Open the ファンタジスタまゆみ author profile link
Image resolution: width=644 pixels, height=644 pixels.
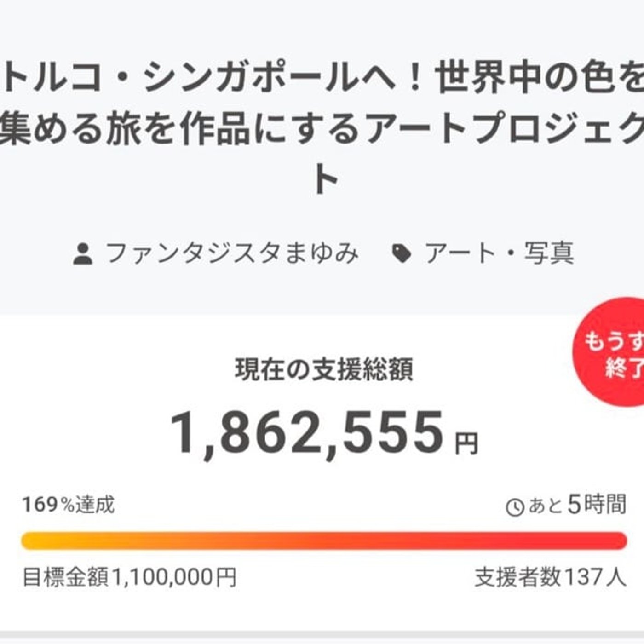(232, 253)
